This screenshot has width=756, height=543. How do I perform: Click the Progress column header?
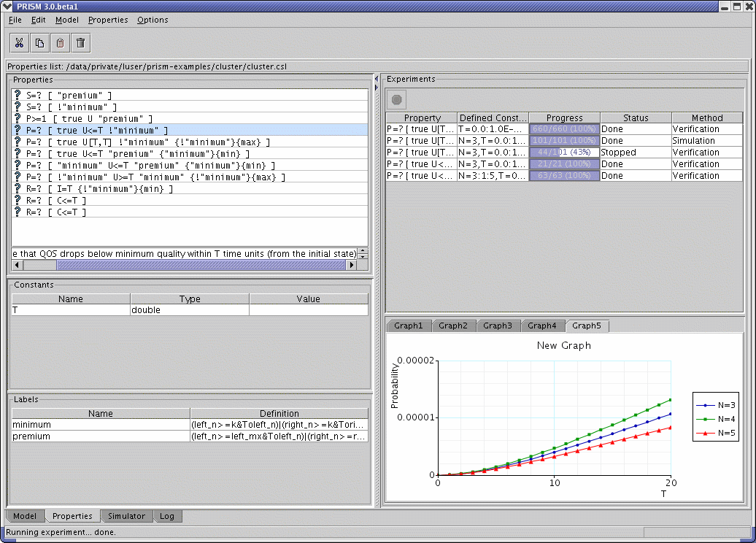point(564,118)
